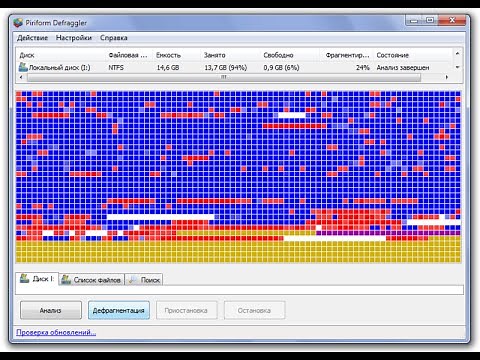Click the local disk (I:) drive icon
Viewport: 480px width, 360px height.
(x=23, y=67)
